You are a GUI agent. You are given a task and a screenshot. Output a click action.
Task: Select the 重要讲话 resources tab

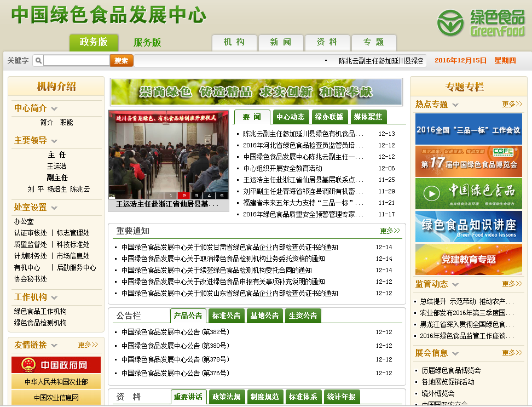[x=188, y=397]
